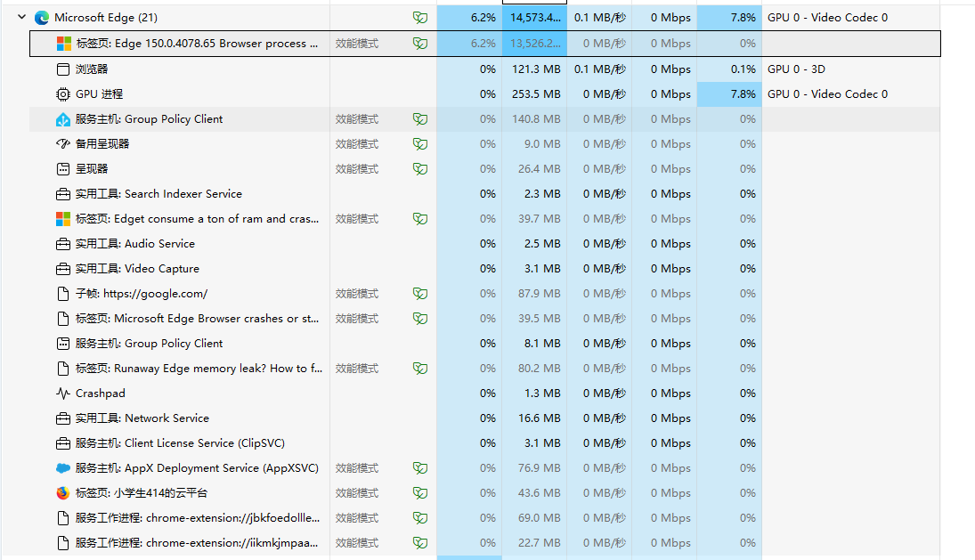Click the efficiency leaf icon on 小学生414的云平台 row
This screenshot has width=975, height=560.
[x=420, y=493]
